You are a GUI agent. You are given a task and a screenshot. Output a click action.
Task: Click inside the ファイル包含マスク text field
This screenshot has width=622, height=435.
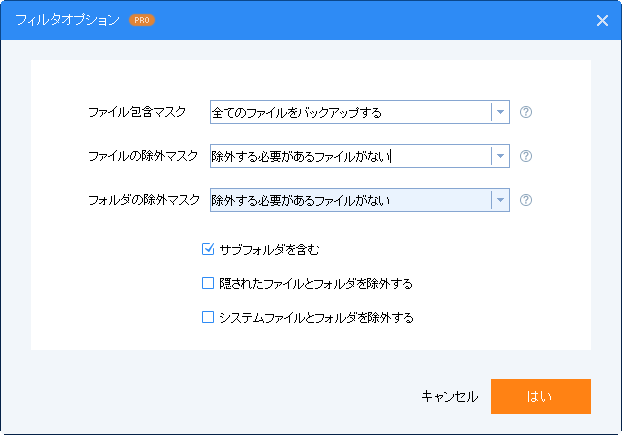(x=351, y=112)
